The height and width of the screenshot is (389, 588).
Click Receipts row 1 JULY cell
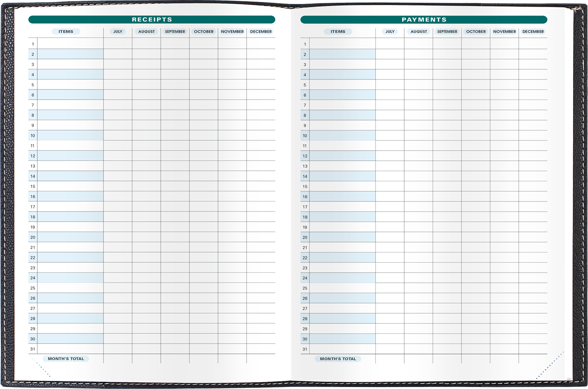pos(118,43)
